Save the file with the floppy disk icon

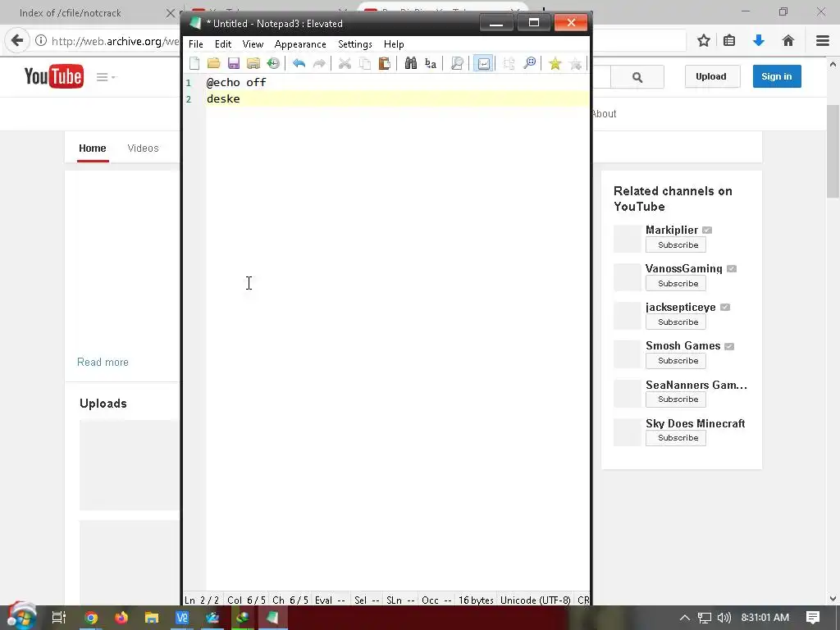tap(234, 63)
